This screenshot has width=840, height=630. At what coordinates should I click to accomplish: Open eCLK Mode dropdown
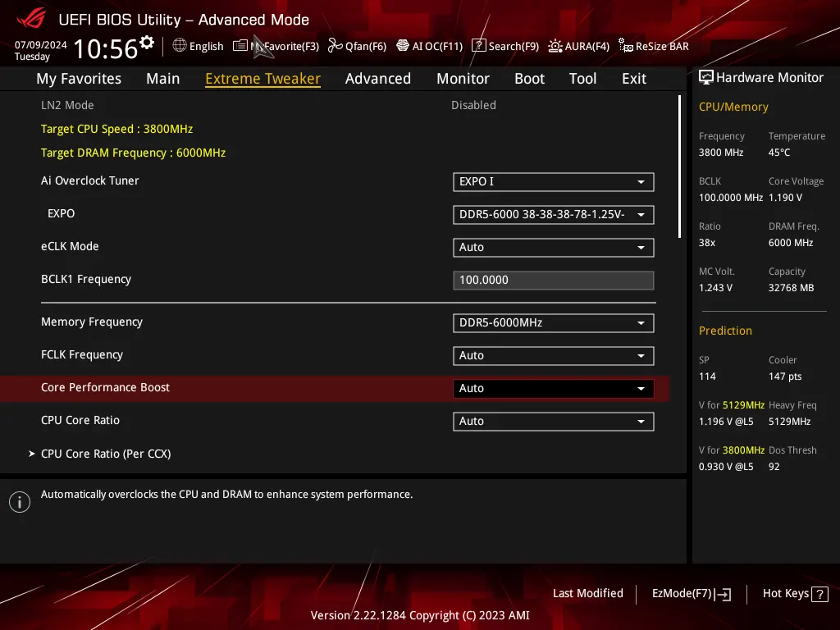(x=554, y=247)
